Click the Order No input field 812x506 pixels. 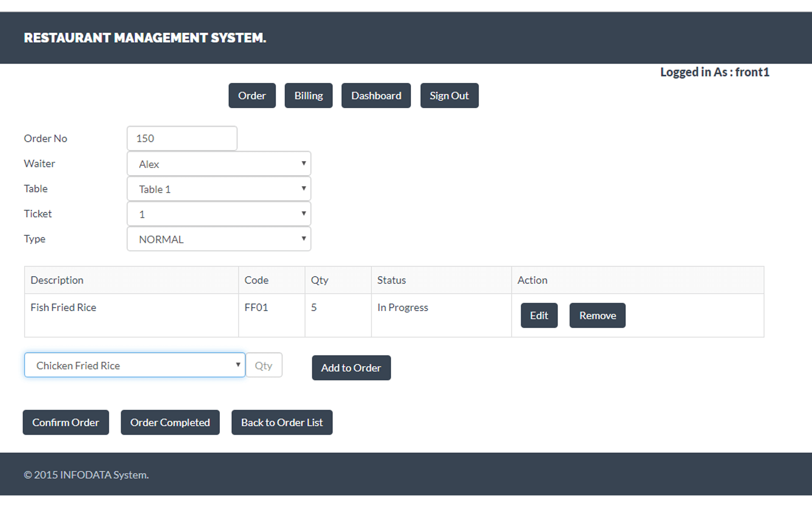click(x=182, y=138)
